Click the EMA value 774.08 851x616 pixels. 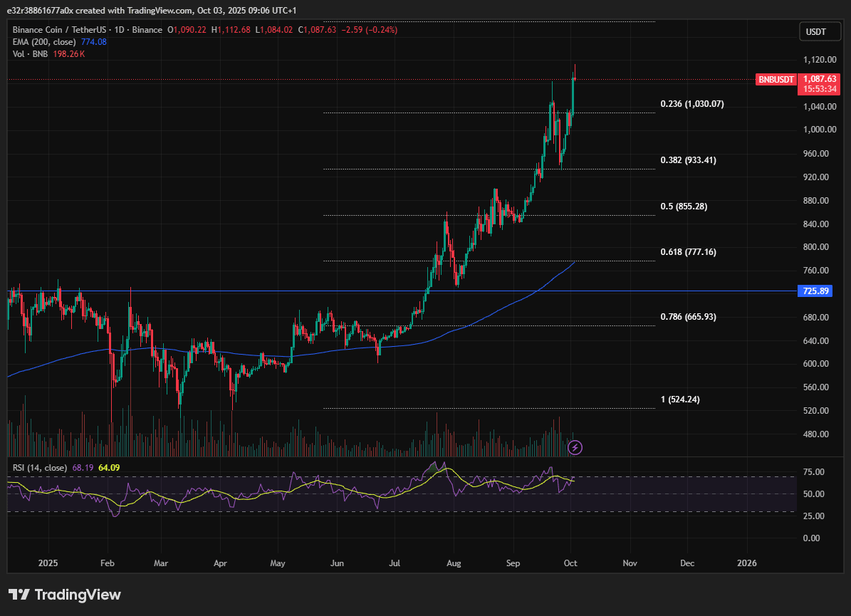[x=93, y=42]
